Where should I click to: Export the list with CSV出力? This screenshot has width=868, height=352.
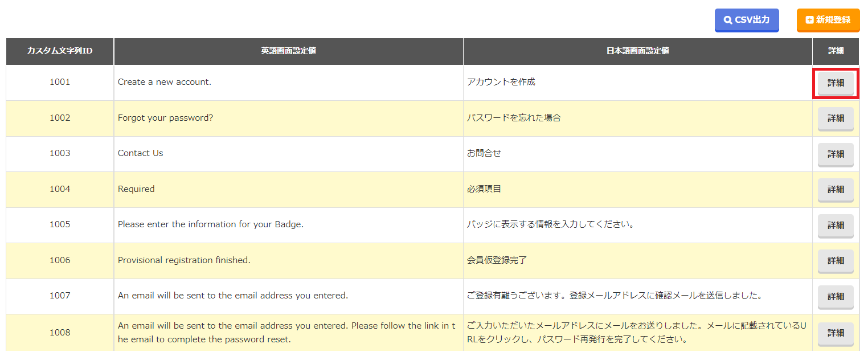tap(747, 20)
